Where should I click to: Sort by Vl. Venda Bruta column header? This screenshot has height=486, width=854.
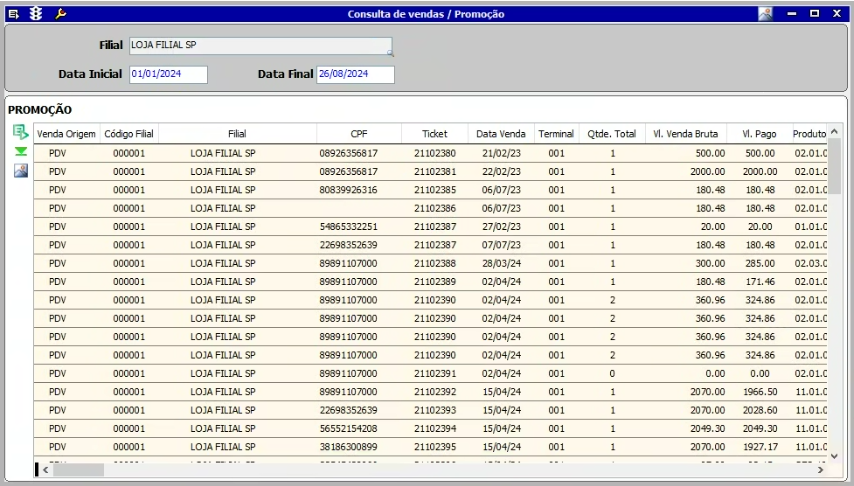click(686, 134)
